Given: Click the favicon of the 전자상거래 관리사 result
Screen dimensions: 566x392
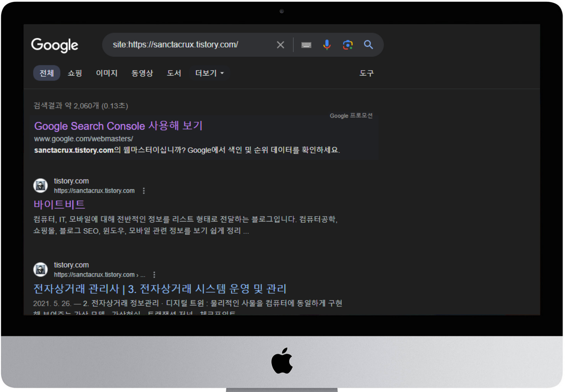Looking at the screenshot, I should [41, 270].
